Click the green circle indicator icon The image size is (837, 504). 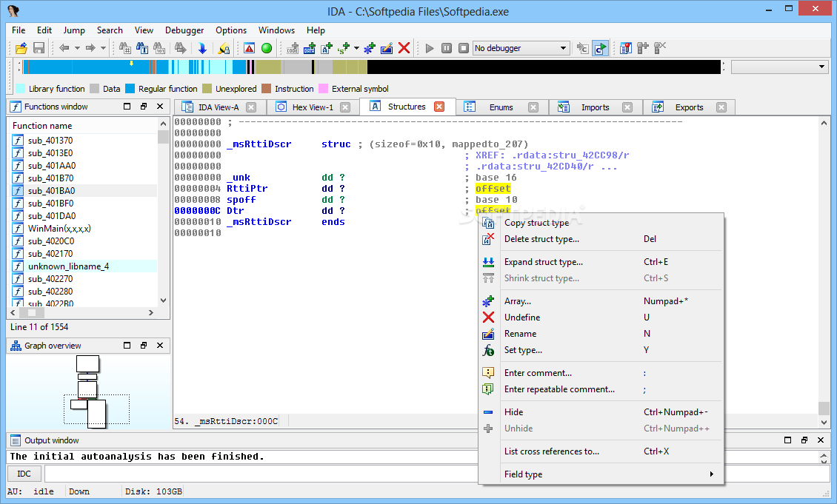[267, 48]
